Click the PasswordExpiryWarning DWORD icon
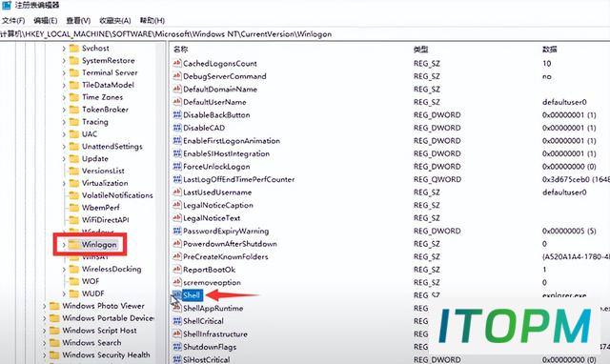The image size is (610, 364). point(177,231)
